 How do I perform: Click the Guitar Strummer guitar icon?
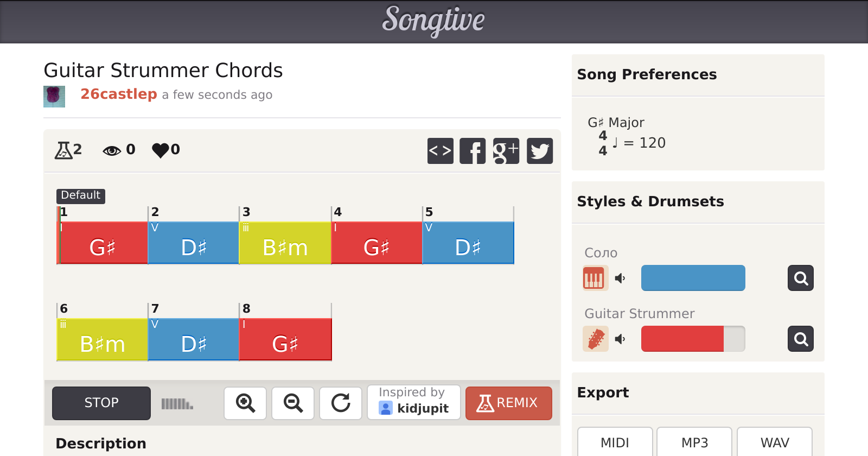[595, 339]
